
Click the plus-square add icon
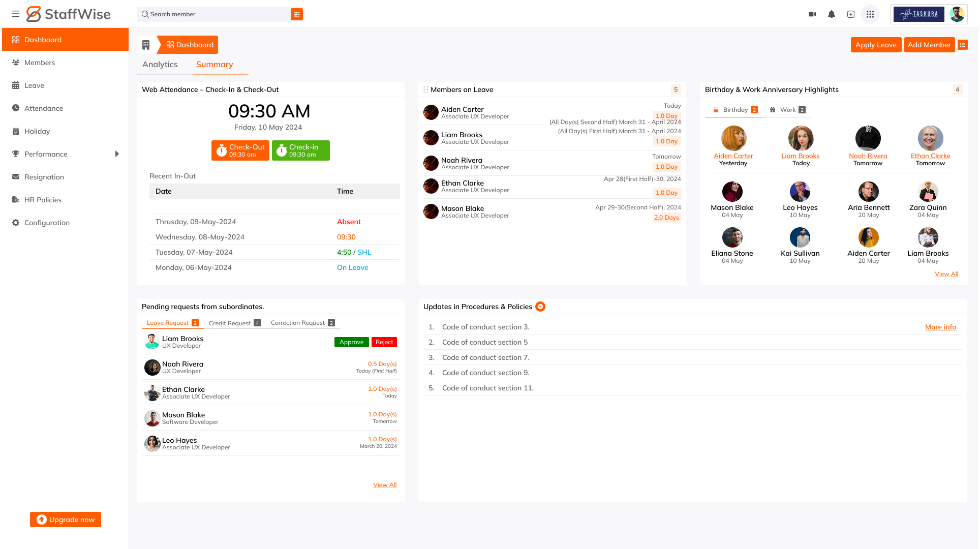point(851,14)
